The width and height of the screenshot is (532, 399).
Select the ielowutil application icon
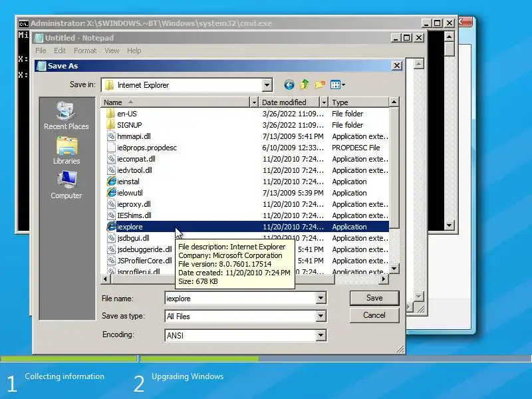pyautogui.click(x=111, y=193)
